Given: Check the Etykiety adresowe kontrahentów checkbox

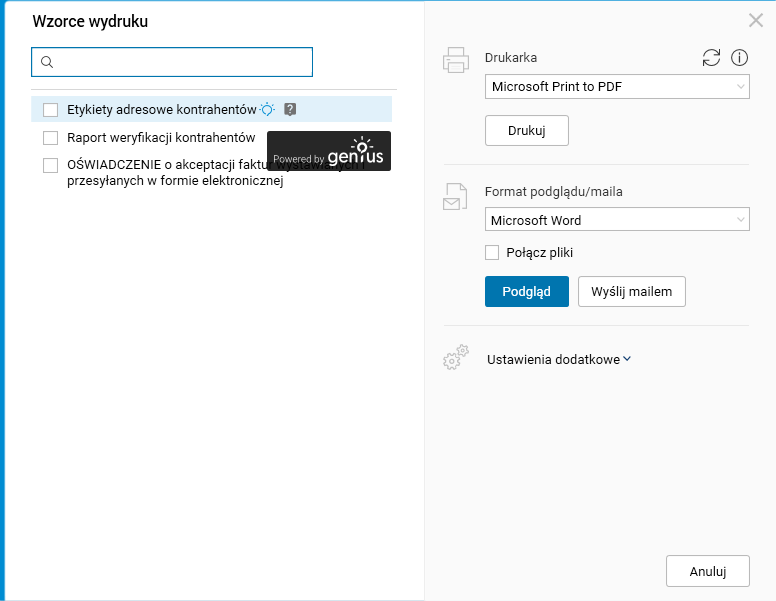Looking at the screenshot, I should (51, 110).
